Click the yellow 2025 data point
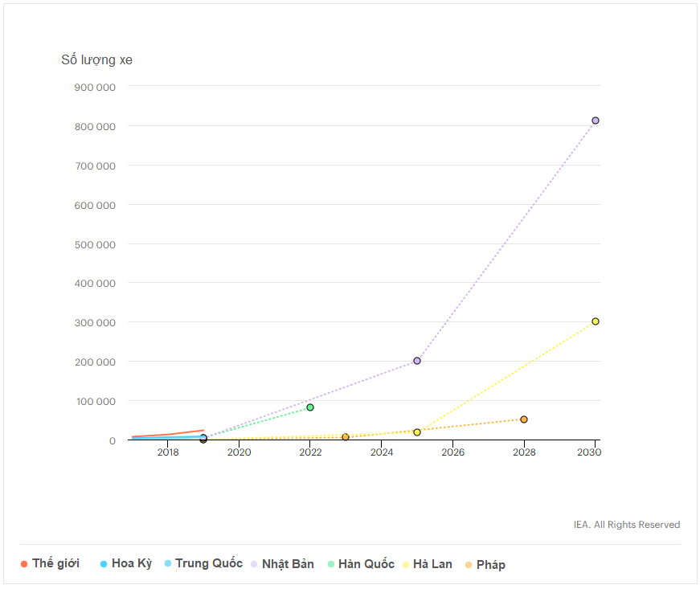Image resolution: width=700 pixels, height=589 pixels. [x=417, y=432]
